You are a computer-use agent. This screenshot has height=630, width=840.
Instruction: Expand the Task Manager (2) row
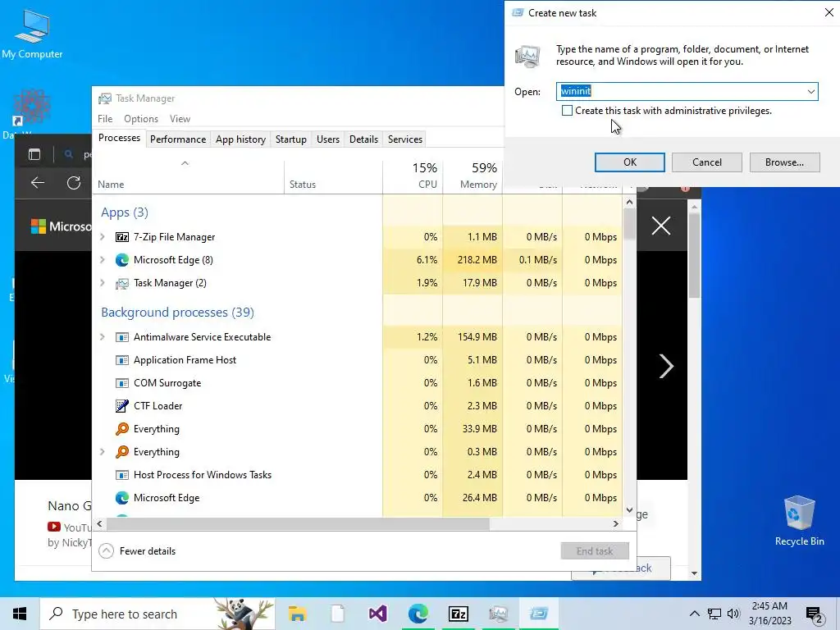103,283
